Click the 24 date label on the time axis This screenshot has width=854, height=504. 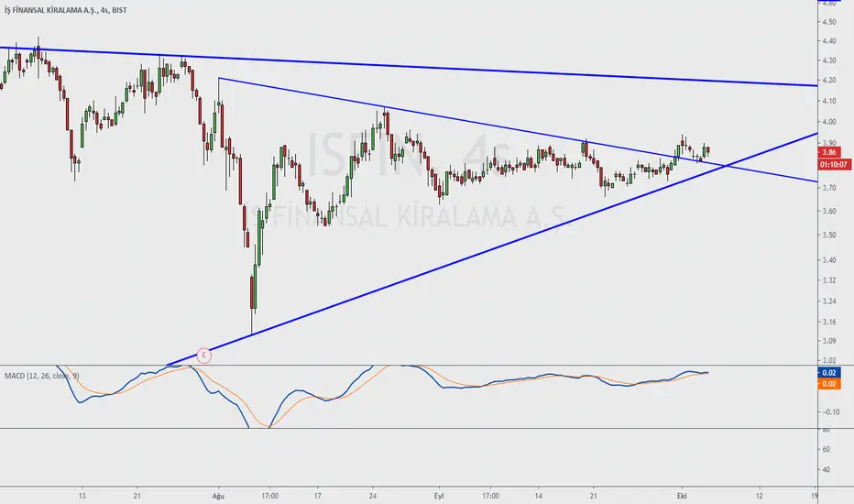[x=373, y=496]
